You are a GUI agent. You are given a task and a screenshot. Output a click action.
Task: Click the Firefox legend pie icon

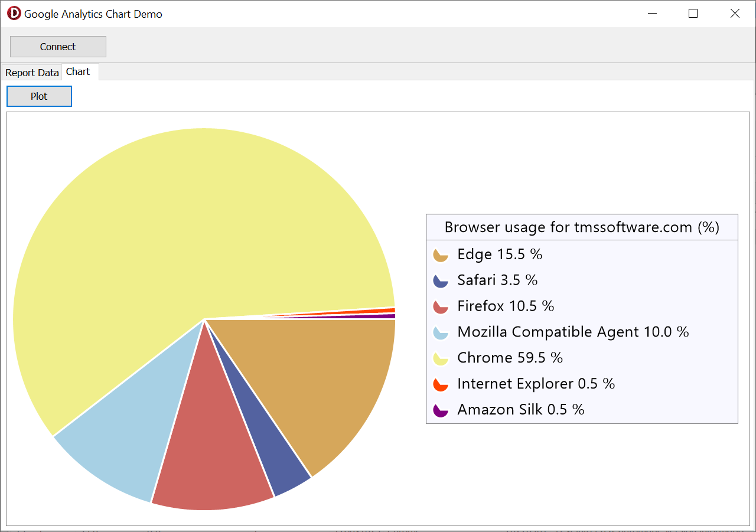pos(441,306)
